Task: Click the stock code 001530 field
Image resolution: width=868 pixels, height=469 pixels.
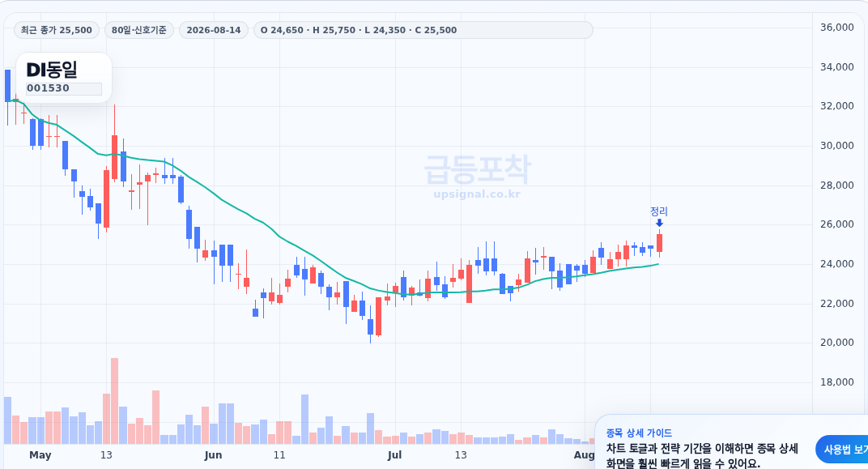Action: 64,88
